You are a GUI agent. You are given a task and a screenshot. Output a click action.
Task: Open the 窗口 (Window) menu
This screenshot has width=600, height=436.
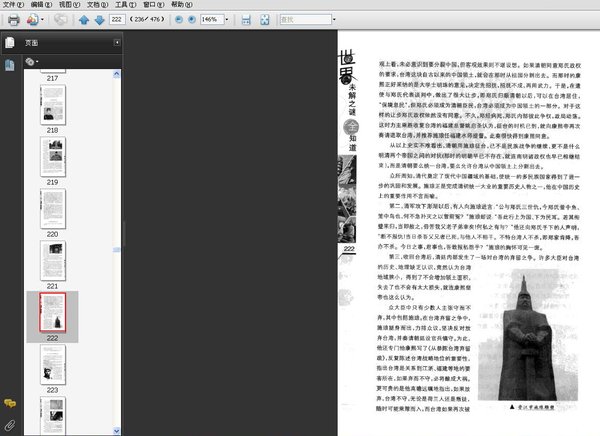(x=153, y=5)
